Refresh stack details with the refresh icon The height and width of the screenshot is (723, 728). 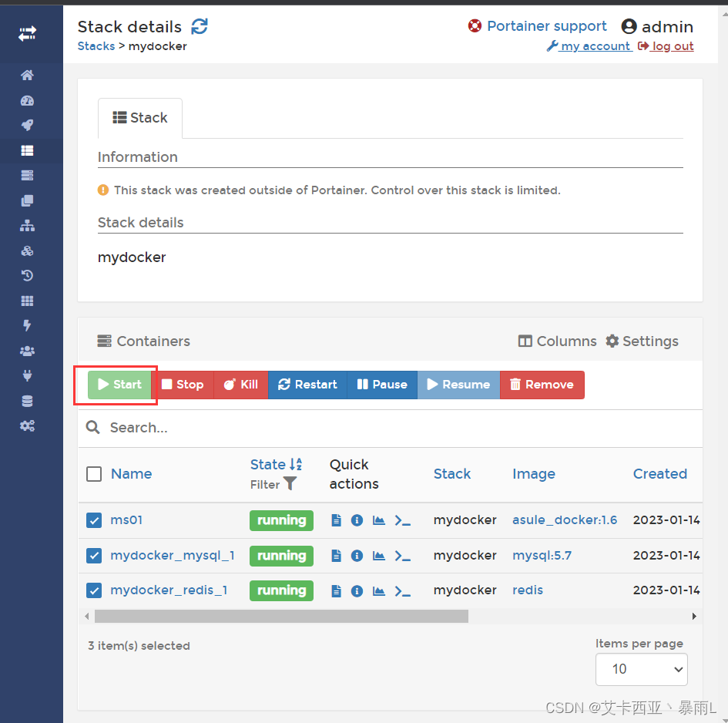200,26
